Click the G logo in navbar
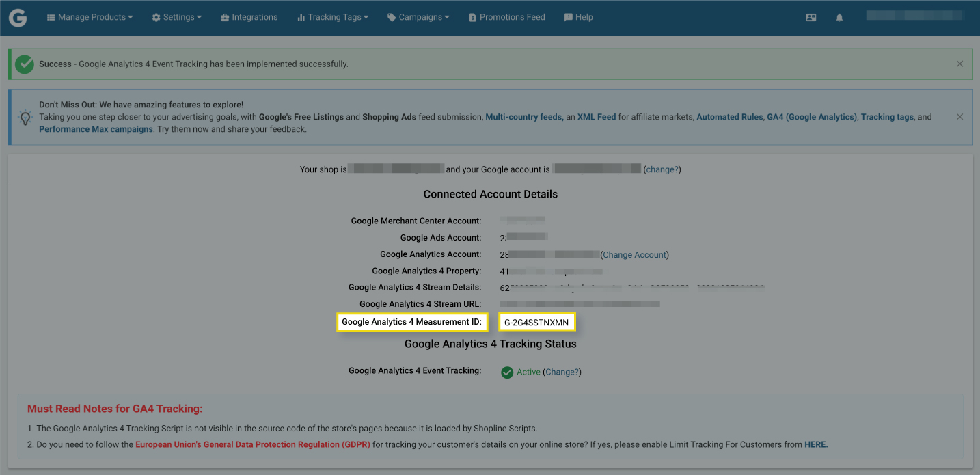This screenshot has width=980, height=475. pos(18,17)
